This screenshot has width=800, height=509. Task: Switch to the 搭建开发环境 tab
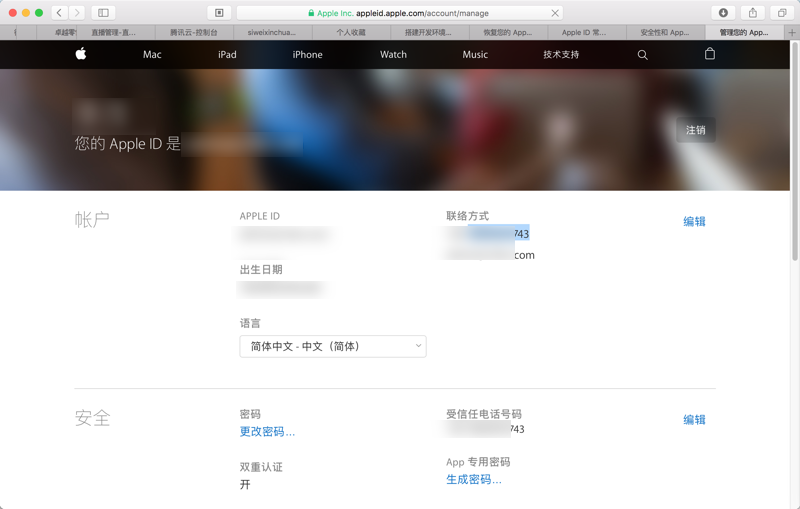(430, 33)
